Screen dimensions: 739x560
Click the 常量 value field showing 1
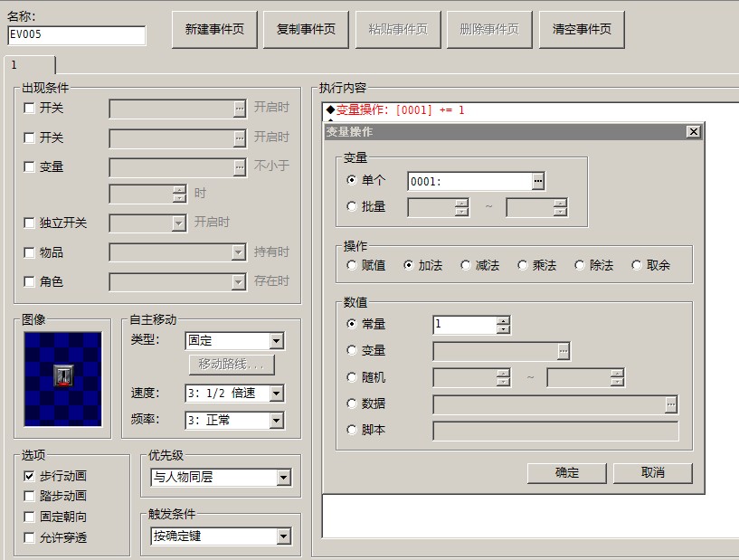coord(465,324)
